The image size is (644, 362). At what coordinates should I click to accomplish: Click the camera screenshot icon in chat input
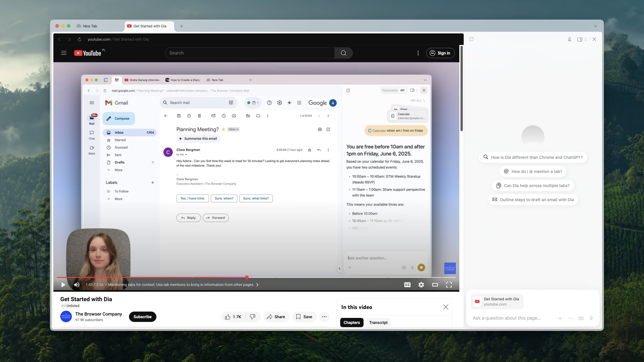[581, 318]
